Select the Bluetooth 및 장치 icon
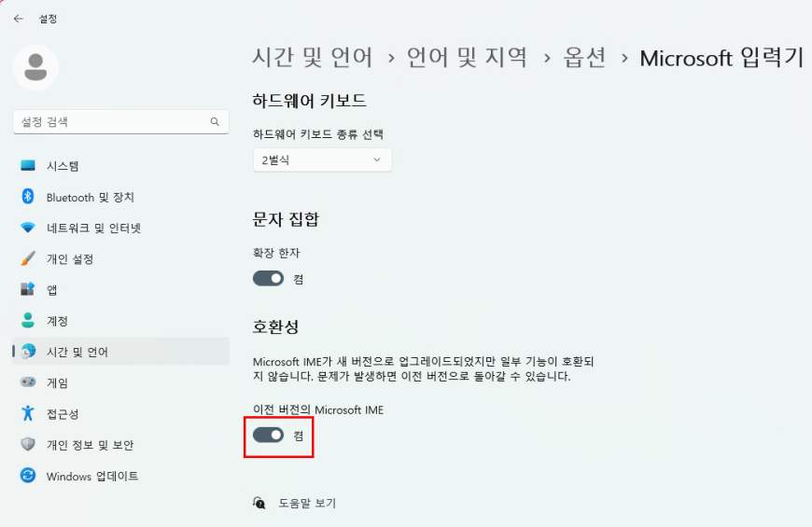Screen dimensions: 812x527 [28, 197]
